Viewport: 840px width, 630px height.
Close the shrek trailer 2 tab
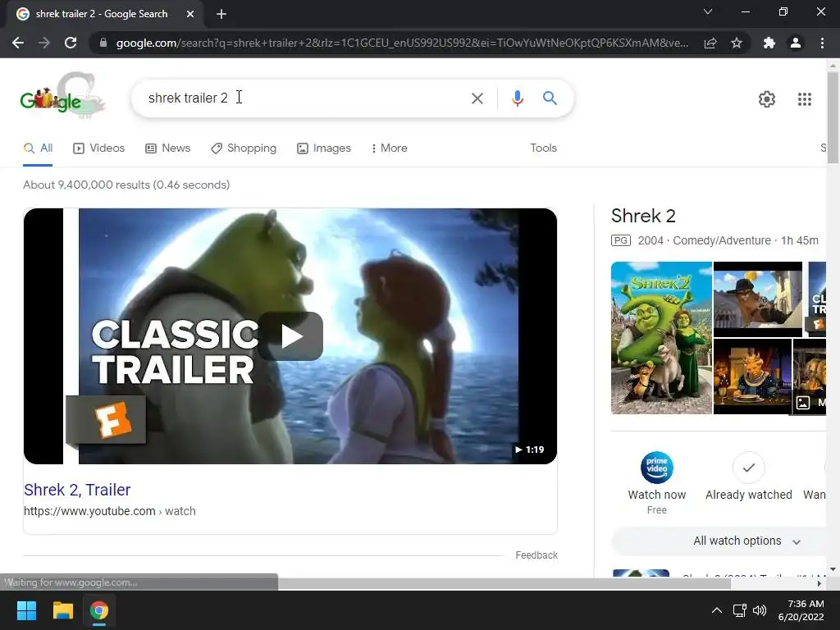point(190,14)
